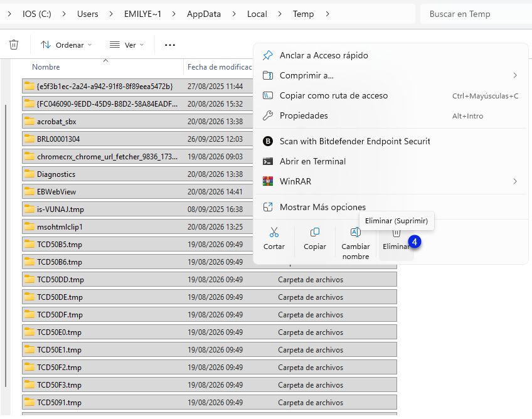Open the Ver view dropdown
Image resolution: width=532 pixels, height=419 pixels.
tap(127, 45)
